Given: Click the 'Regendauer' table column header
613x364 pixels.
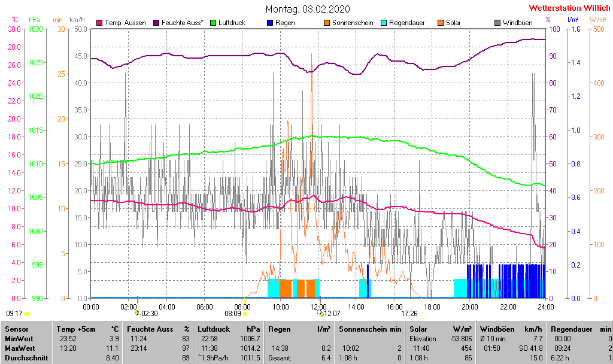Looking at the screenshot, I should point(571,329).
